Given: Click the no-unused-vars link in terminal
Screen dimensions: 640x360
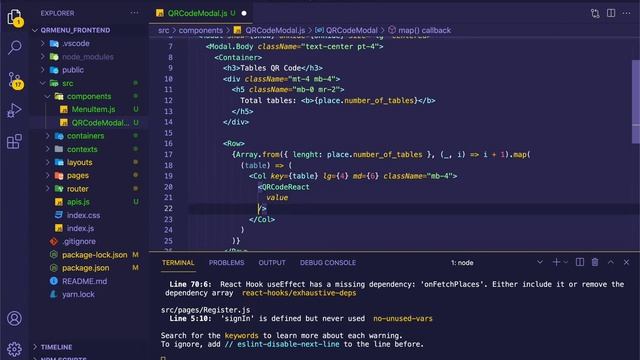Looking at the screenshot, I should [402, 318].
